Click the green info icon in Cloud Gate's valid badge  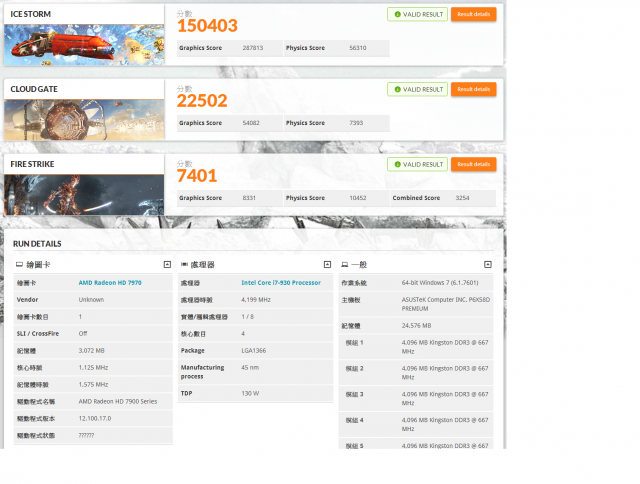[x=398, y=89]
